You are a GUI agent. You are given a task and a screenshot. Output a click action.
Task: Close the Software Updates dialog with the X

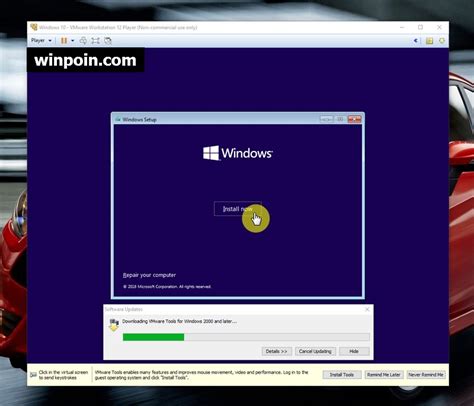pos(367,309)
